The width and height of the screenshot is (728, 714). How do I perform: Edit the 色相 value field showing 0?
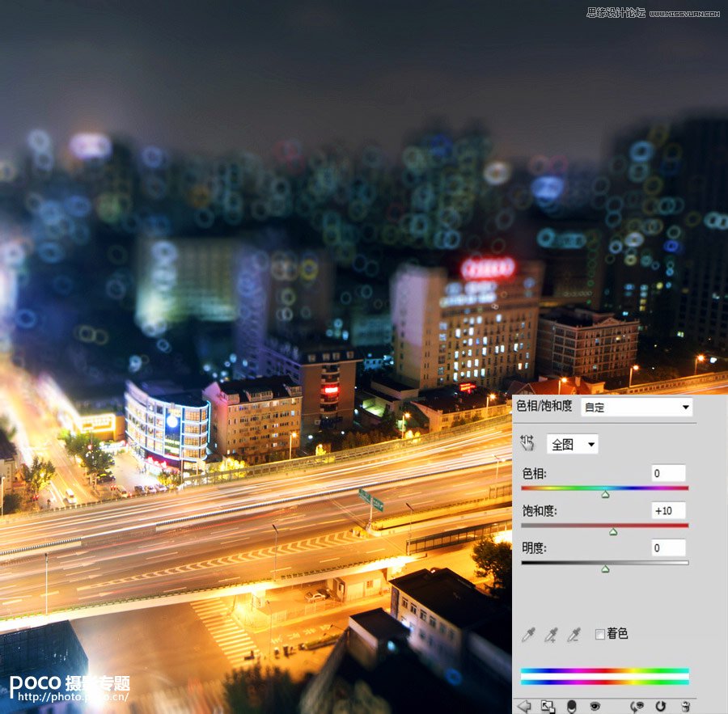click(x=670, y=472)
